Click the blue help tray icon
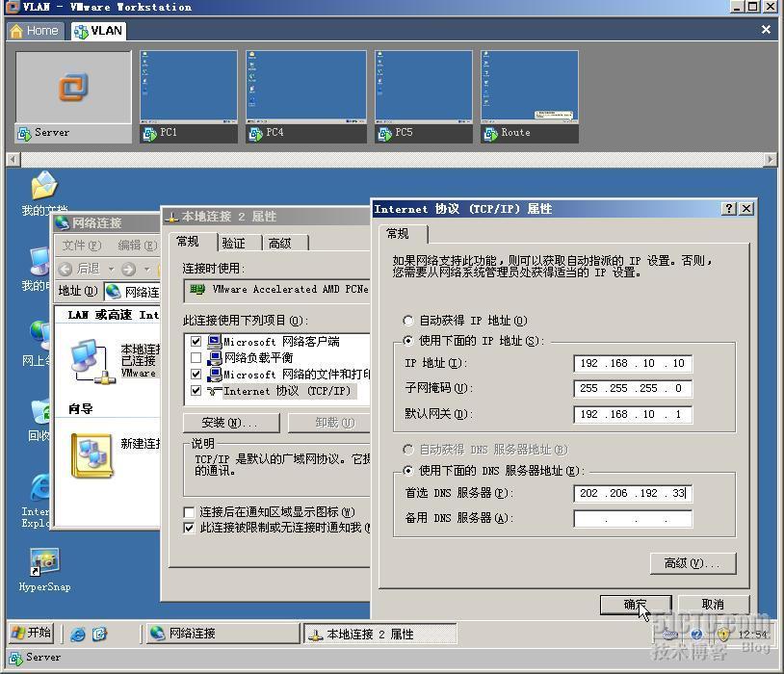Screen dimensions: 784x674 click(x=696, y=634)
